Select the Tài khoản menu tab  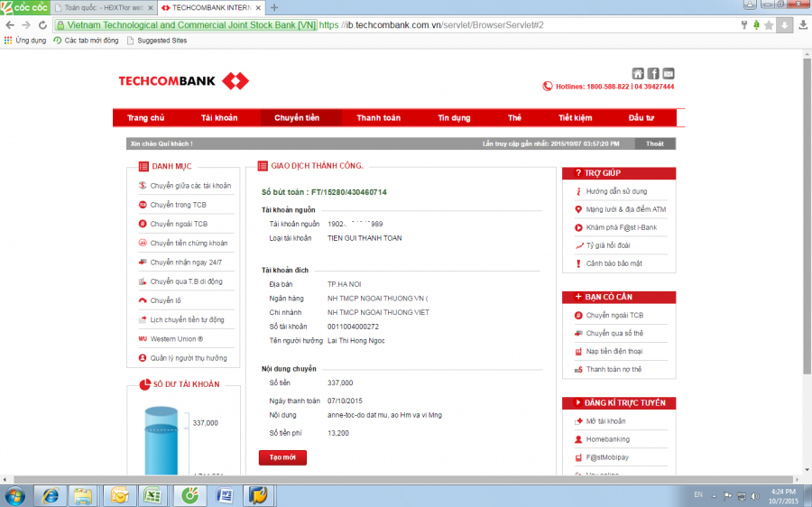coord(219,118)
